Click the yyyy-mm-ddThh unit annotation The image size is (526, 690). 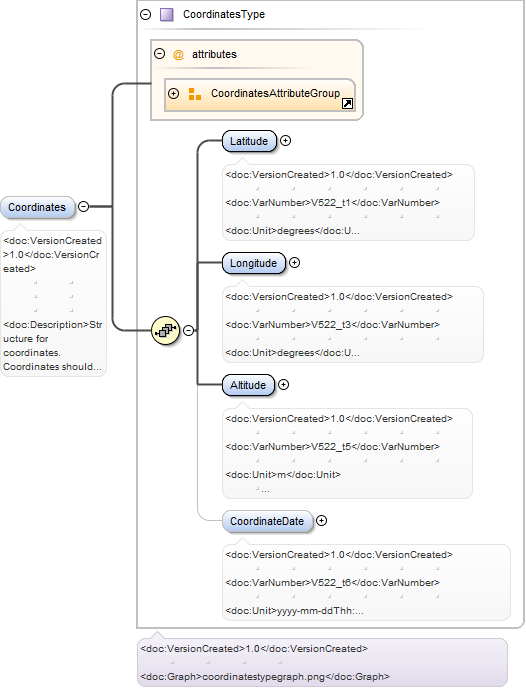[294, 611]
